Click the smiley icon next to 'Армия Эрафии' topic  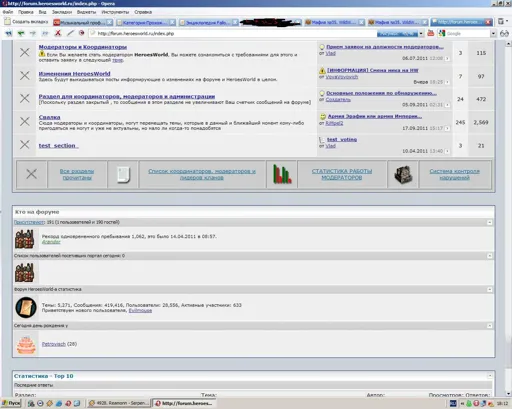(x=323, y=116)
